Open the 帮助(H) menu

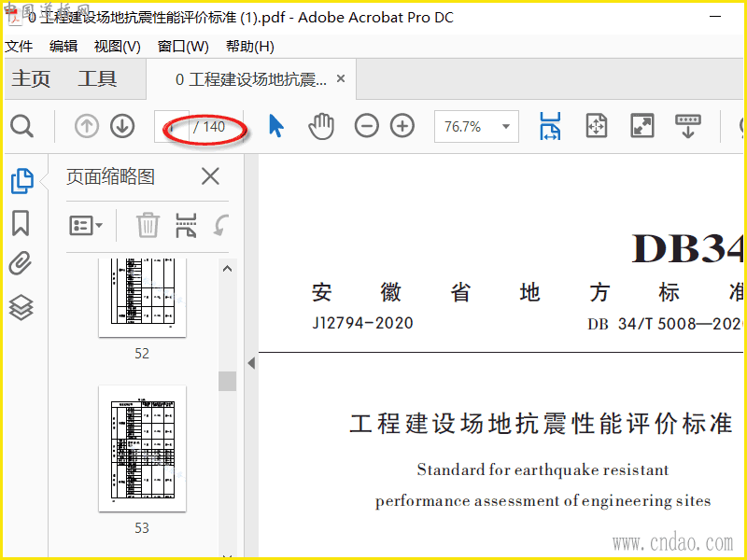[x=250, y=46]
